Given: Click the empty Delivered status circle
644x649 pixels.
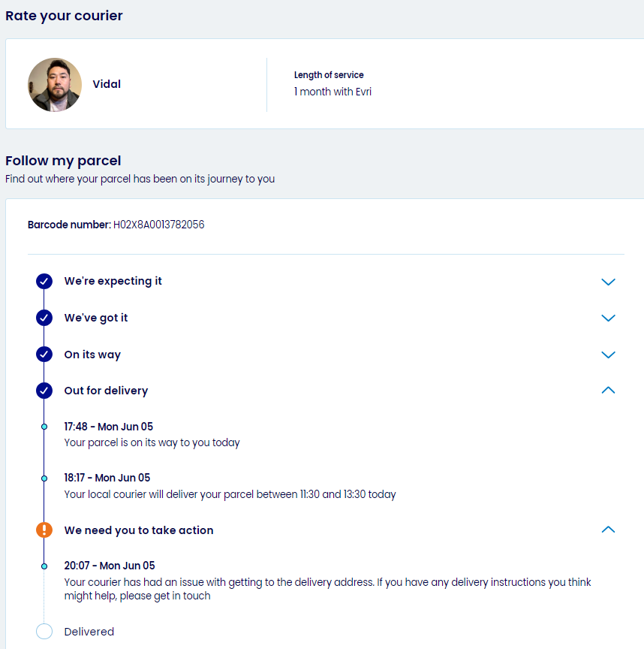Looking at the screenshot, I should tap(44, 632).
